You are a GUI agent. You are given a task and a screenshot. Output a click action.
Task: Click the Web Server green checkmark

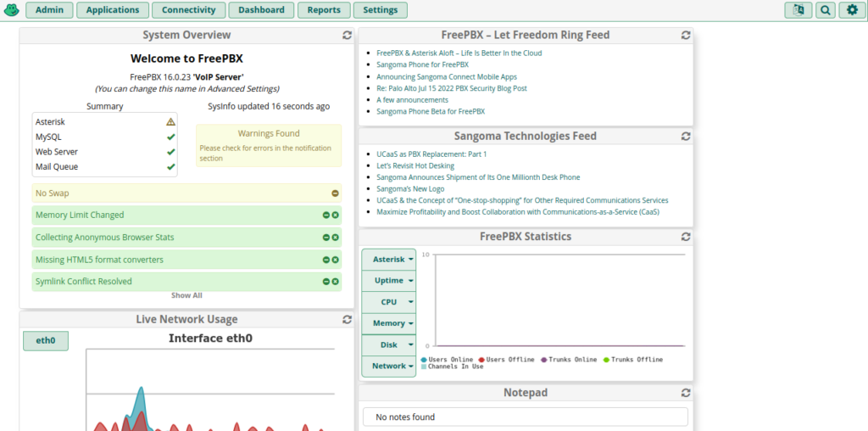click(171, 152)
